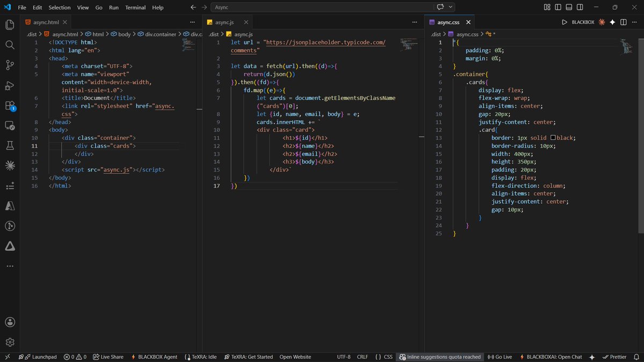This screenshot has width=644, height=362.
Task: Click the .dist breadcrumb in the async.js editor
Action: [x=213, y=34]
